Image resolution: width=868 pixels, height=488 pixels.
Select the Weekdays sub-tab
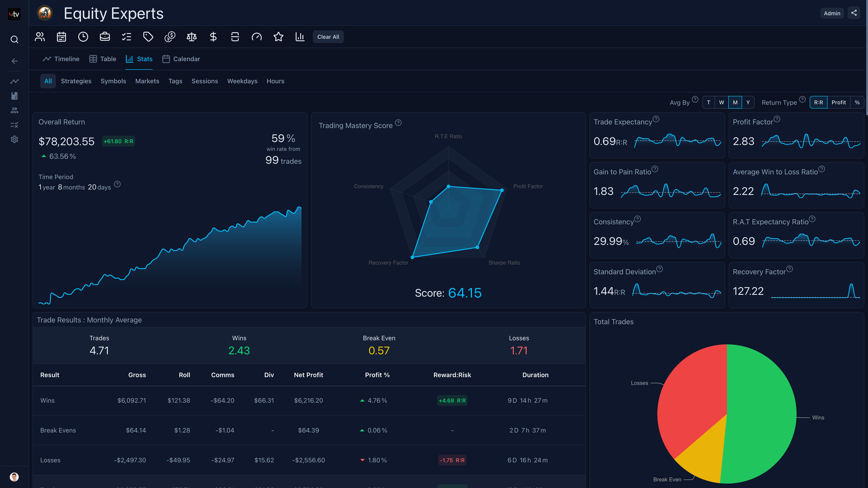coord(242,81)
